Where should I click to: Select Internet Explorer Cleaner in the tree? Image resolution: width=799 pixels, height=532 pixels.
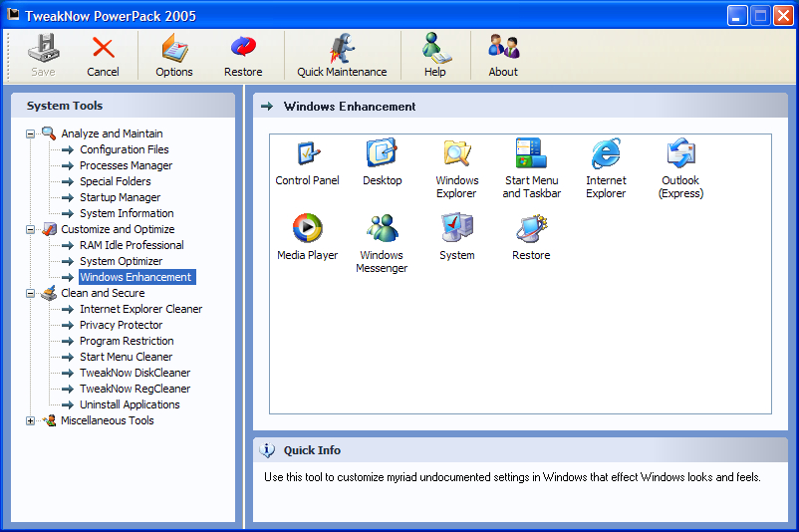coord(141,309)
